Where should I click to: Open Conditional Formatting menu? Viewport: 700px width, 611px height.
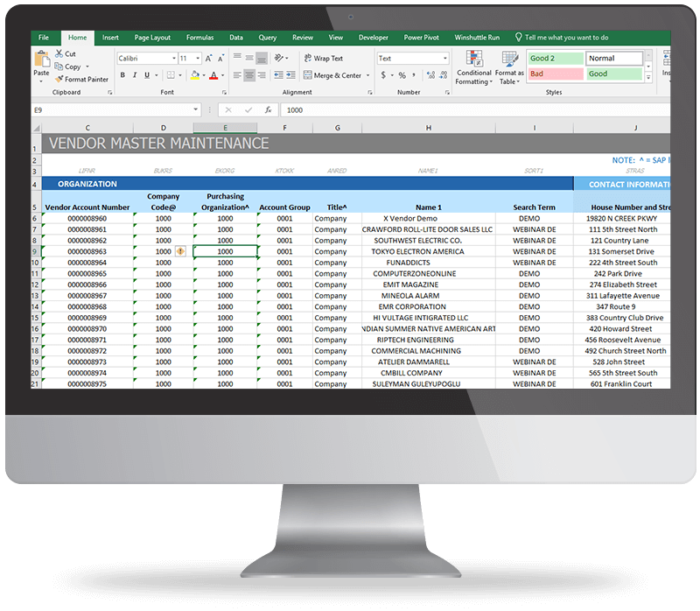pyautogui.click(x=473, y=67)
